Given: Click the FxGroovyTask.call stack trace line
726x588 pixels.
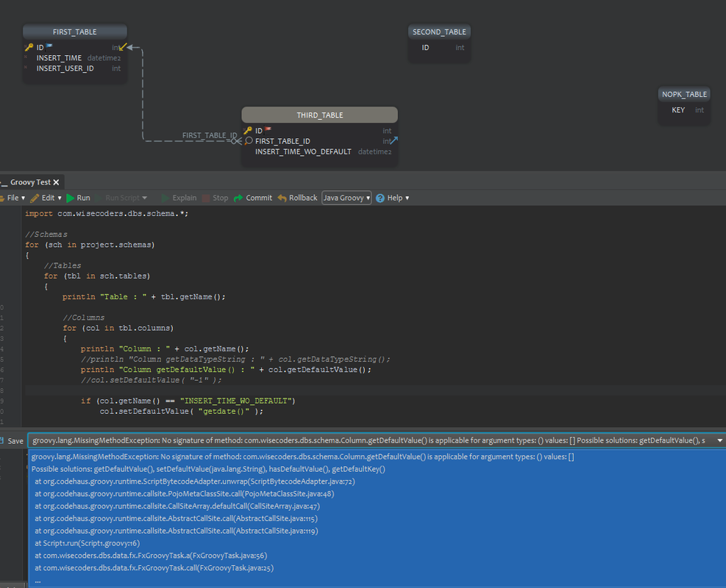Looking at the screenshot, I should click(x=154, y=568).
